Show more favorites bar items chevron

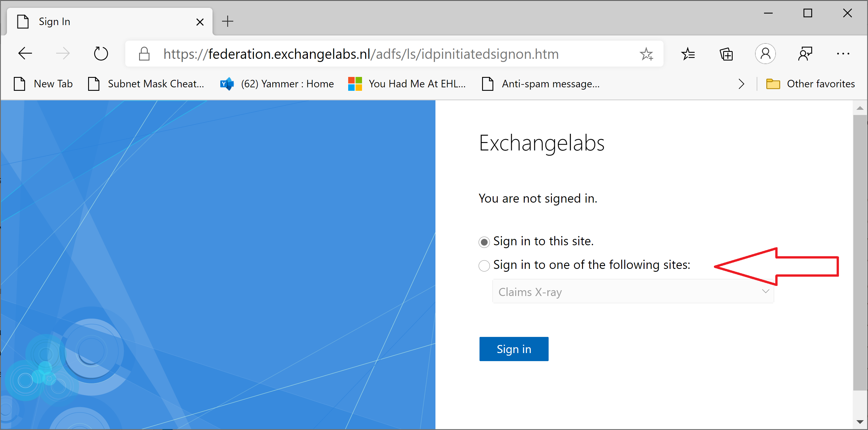pos(741,84)
